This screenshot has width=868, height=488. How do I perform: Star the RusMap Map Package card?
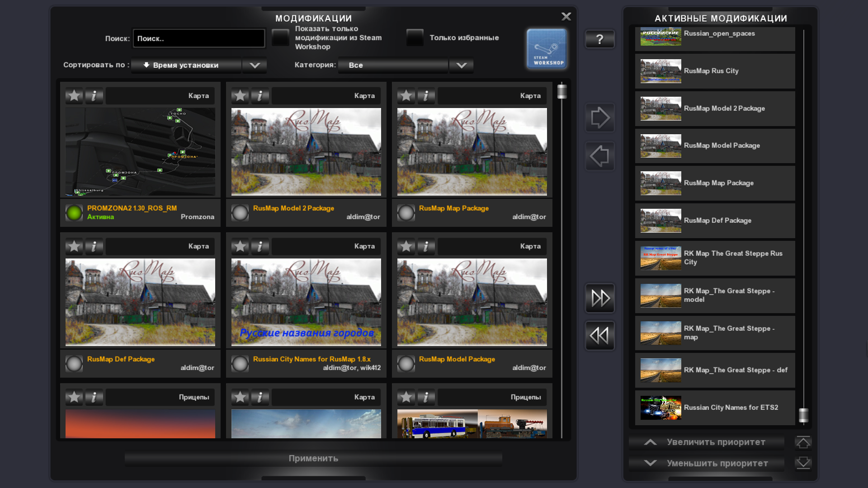point(406,96)
